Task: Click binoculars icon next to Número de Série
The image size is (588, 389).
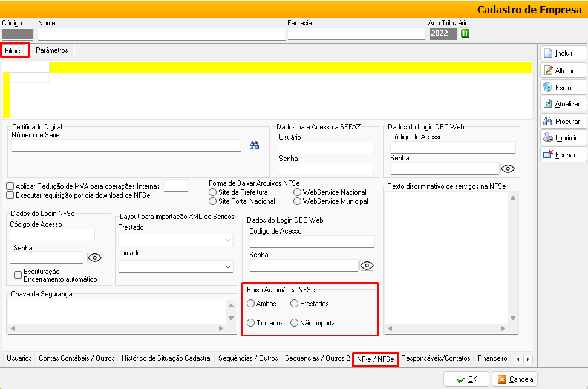Action: pyautogui.click(x=255, y=145)
